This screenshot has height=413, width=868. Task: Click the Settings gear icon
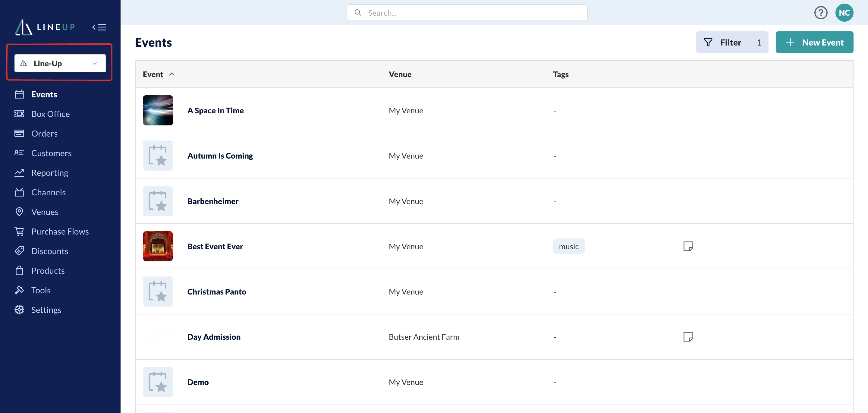tap(19, 310)
